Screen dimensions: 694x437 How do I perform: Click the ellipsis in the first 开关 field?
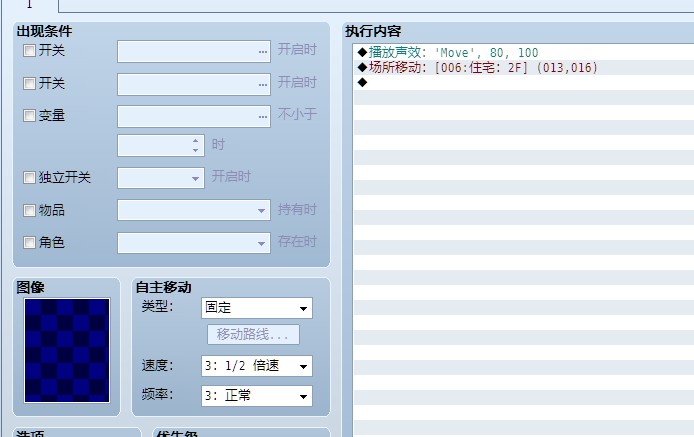click(x=262, y=51)
